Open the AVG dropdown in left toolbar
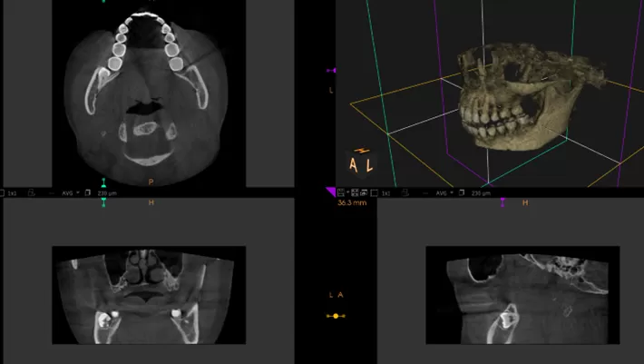This screenshot has height=364, width=644. click(x=69, y=192)
